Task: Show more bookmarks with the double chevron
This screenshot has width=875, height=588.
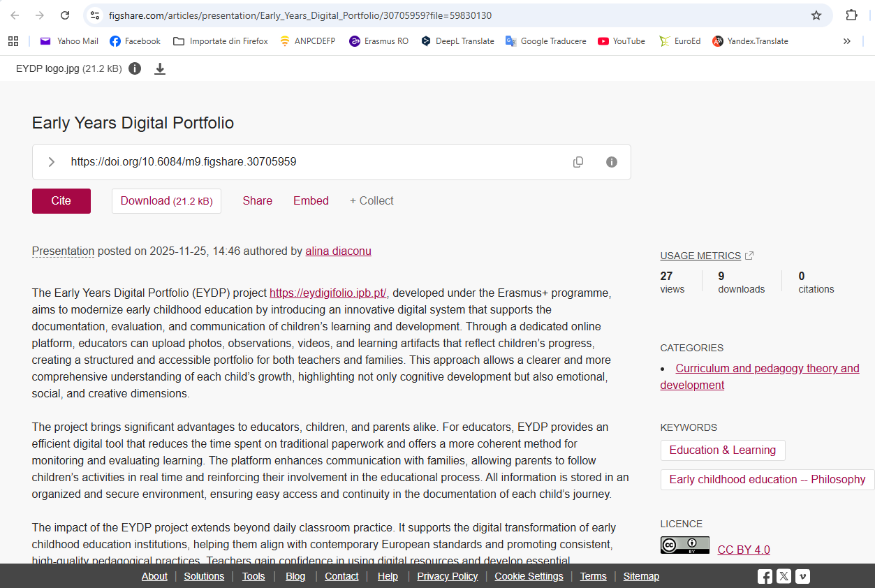Action: (846, 41)
